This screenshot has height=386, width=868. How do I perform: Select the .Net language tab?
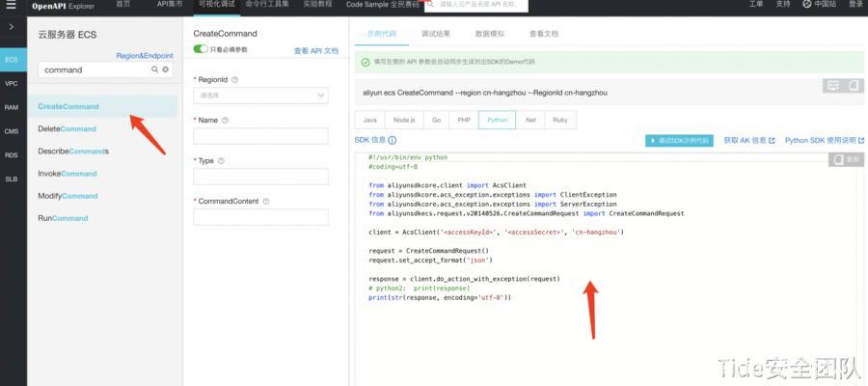pyautogui.click(x=530, y=120)
